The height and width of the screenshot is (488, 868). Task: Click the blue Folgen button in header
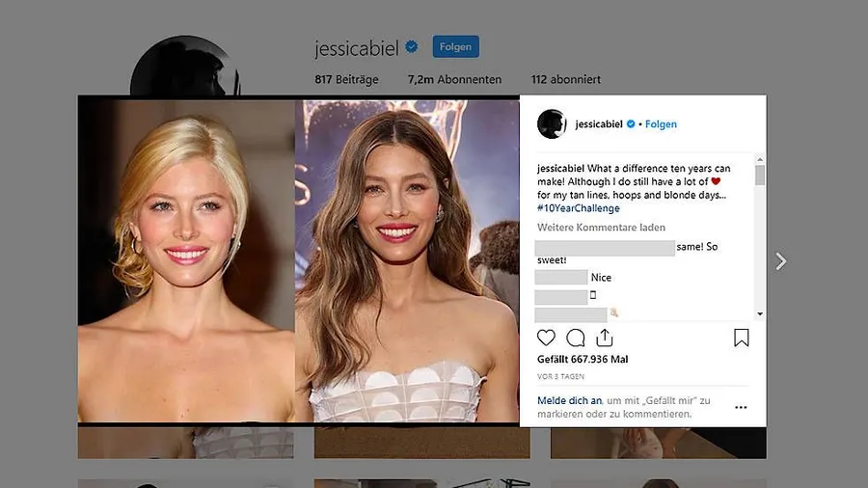455,47
